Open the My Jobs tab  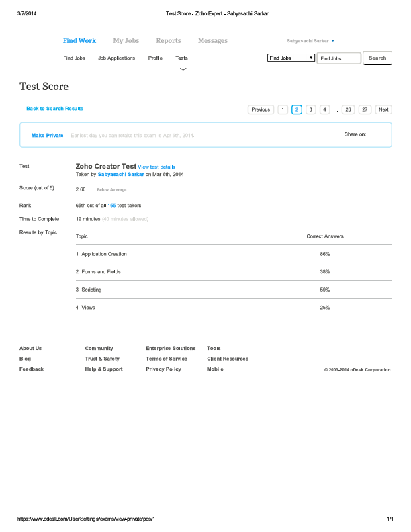126,41
